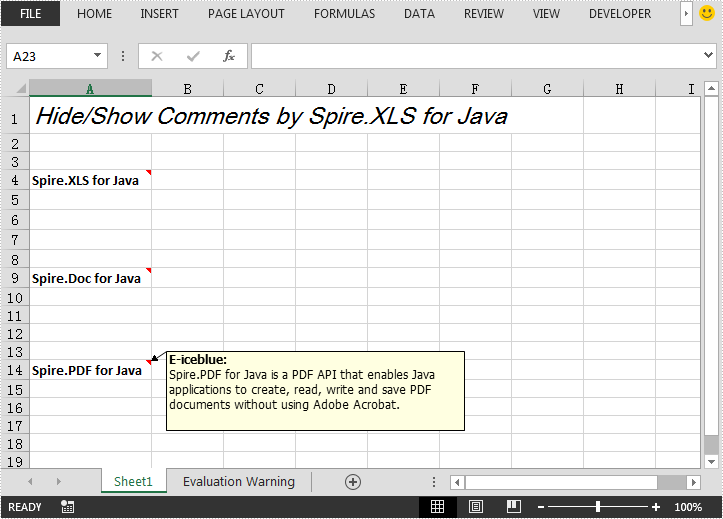Open the FILE tab

click(30, 13)
